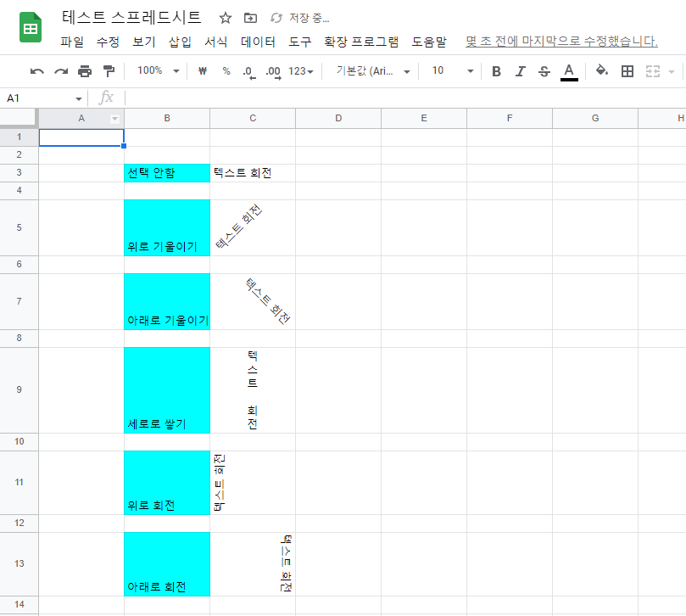Toggle italic formatting

pyautogui.click(x=520, y=71)
